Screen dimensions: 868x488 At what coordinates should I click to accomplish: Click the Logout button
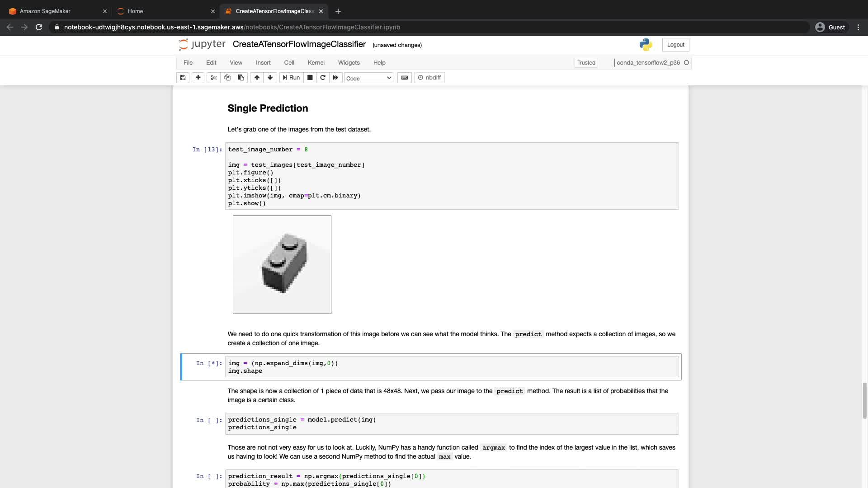[x=675, y=45]
